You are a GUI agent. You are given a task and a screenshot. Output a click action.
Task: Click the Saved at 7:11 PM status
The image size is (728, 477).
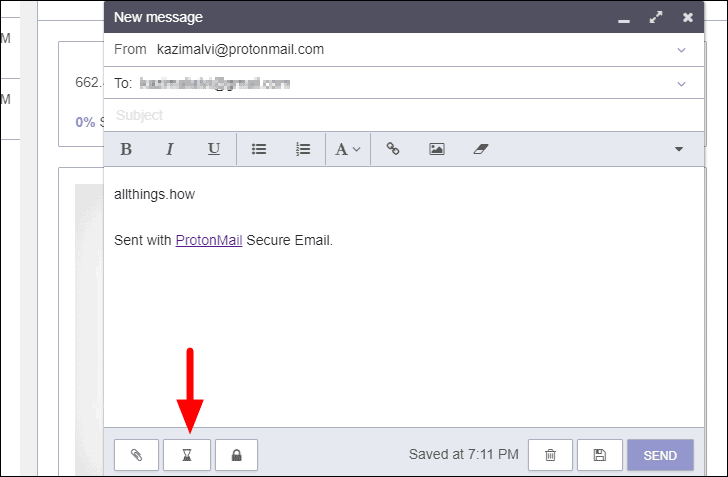tap(463, 454)
